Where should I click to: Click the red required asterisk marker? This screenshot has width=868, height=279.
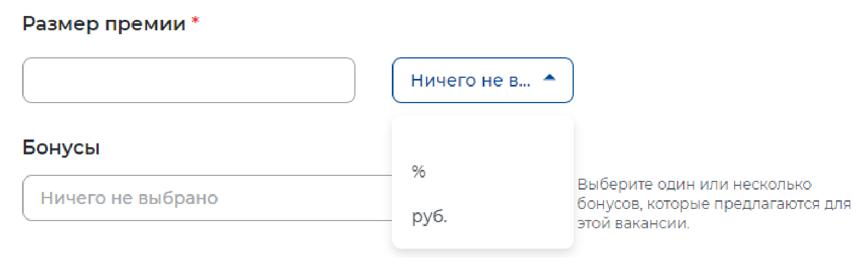(x=195, y=21)
